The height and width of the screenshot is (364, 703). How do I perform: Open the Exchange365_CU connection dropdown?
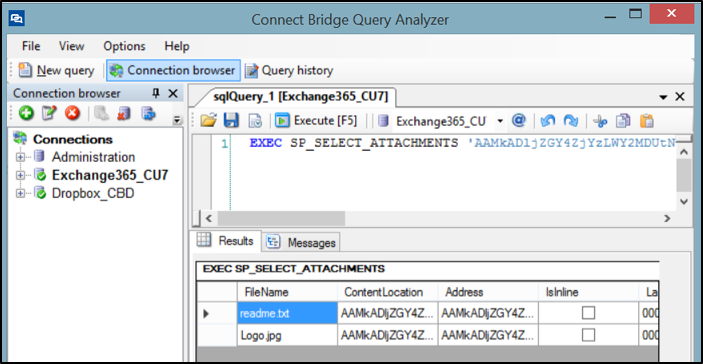click(499, 121)
